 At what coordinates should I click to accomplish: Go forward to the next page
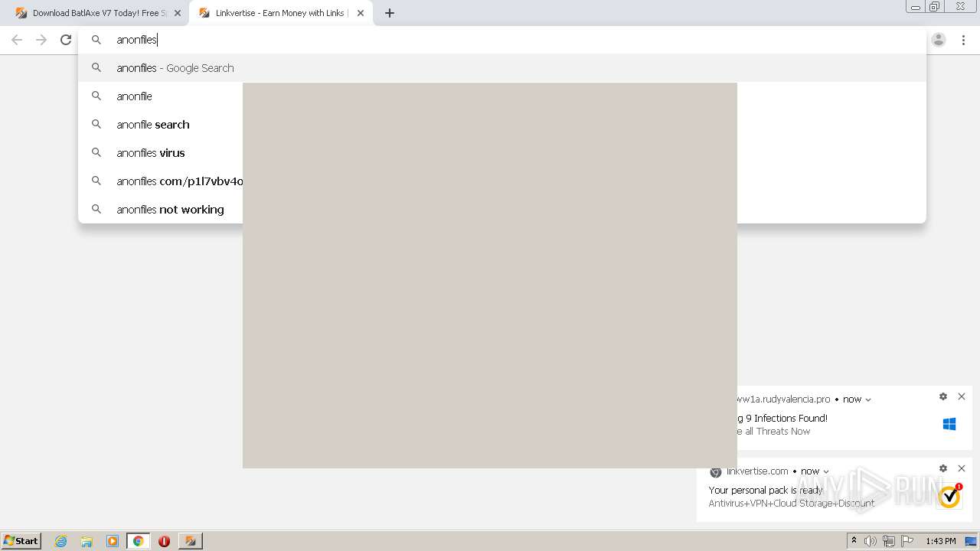click(41, 40)
